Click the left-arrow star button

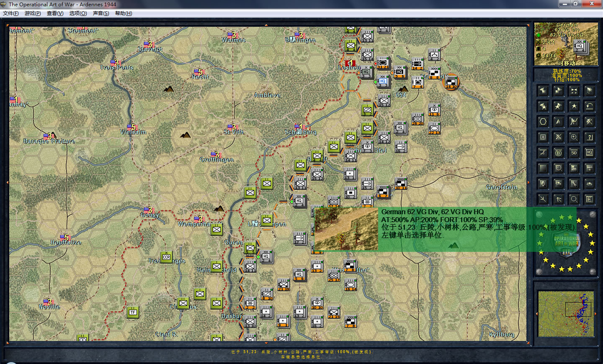click(x=543, y=106)
